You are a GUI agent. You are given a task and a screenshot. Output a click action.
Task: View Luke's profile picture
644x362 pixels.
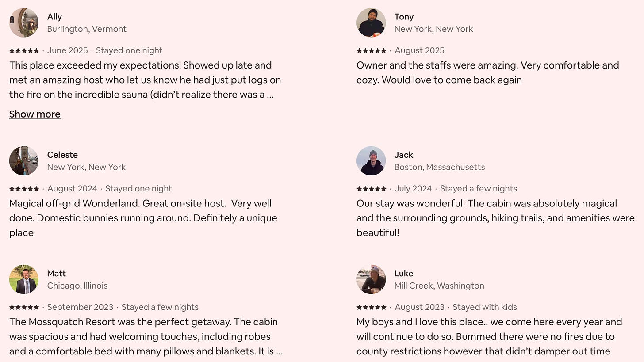pyautogui.click(x=371, y=279)
